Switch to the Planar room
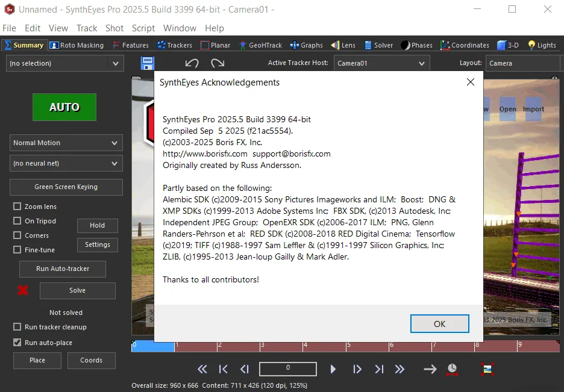This screenshot has width=564, height=392. tap(215, 45)
